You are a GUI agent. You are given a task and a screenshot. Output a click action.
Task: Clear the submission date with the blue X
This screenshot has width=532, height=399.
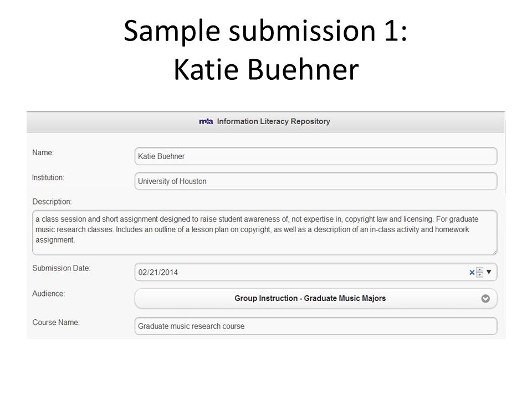coord(472,272)
